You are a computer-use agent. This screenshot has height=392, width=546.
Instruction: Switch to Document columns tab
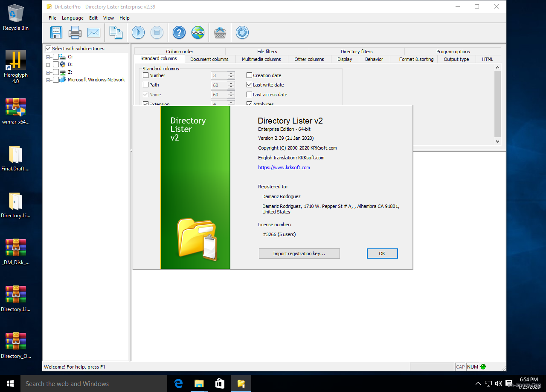click(x=209, y=59)
